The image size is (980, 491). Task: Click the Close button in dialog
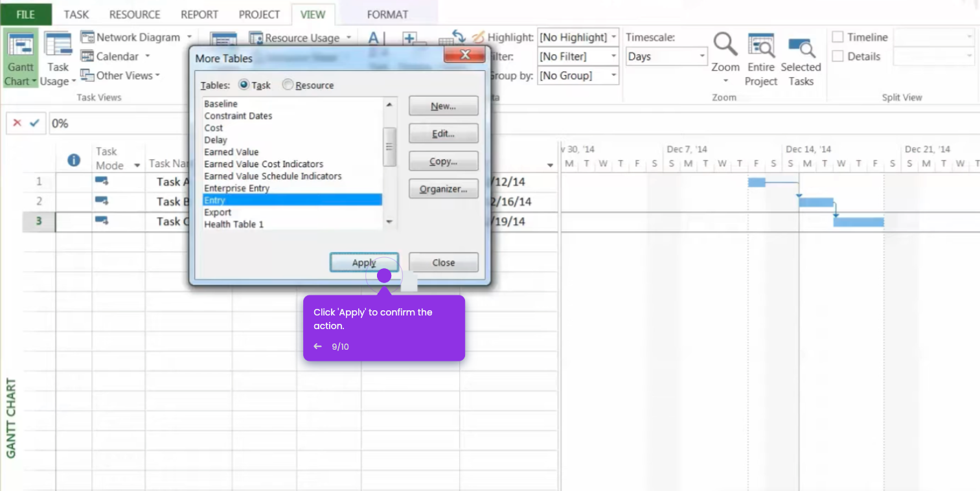pos(444,262)
